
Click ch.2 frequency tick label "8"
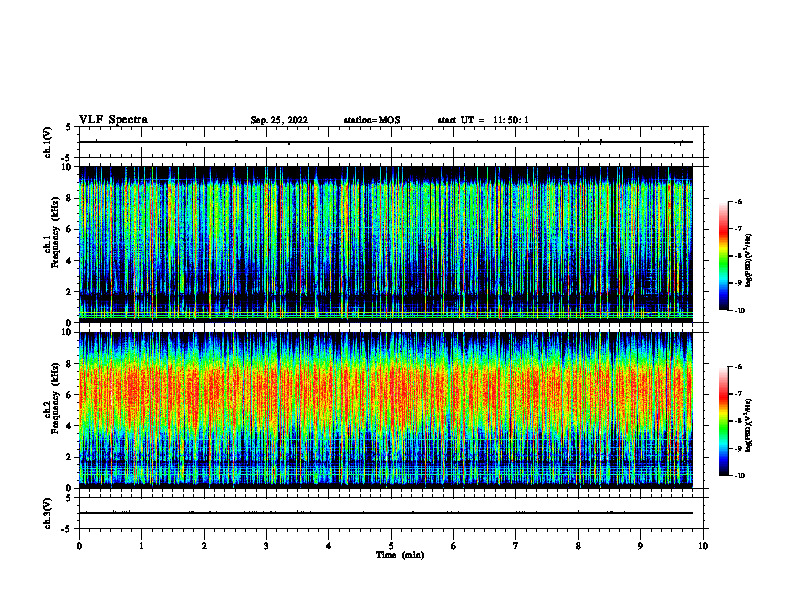click(x=70, y=364)
